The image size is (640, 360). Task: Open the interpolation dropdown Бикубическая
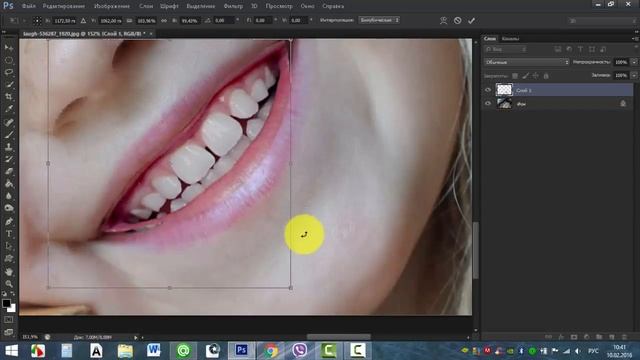coord(379,20)
